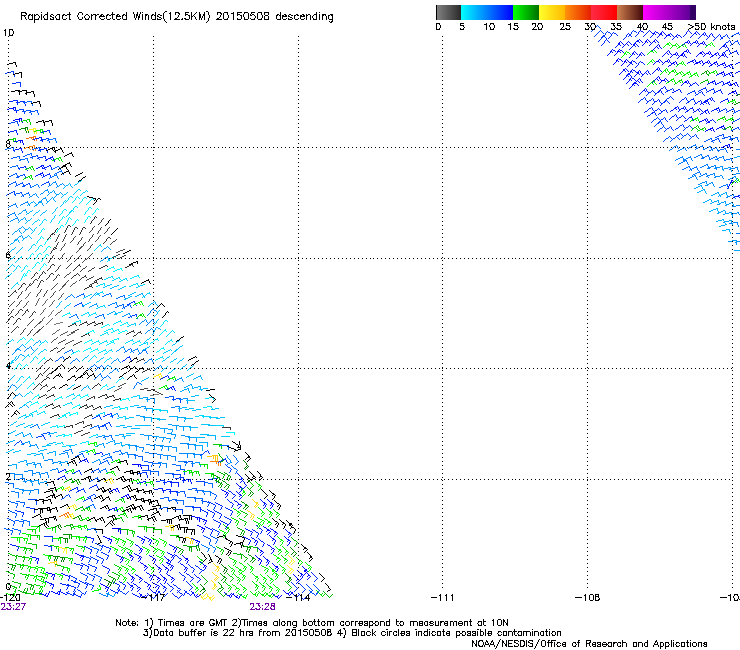Click the green 15-20 knots color segment
Image resolution: width=740 pixels, height=650 pixels.
pyautogui.click(x=526, y=12)
